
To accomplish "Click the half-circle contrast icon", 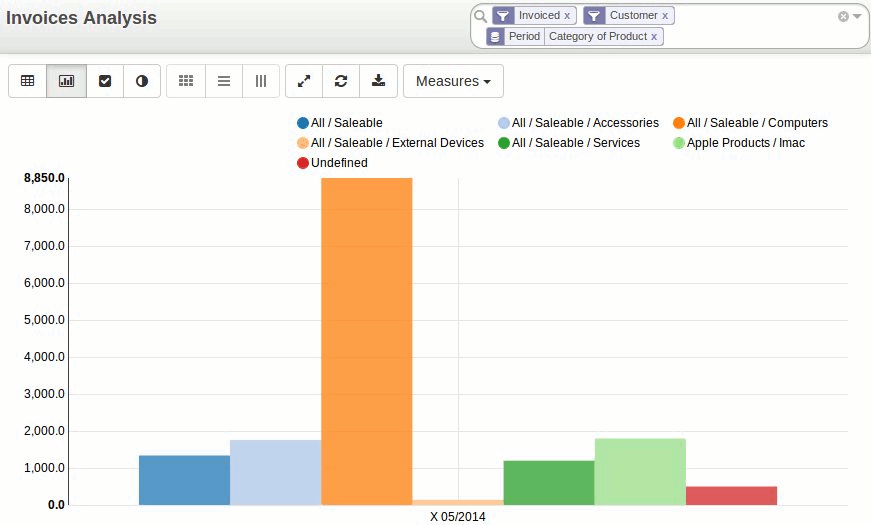I will (142, 81).
